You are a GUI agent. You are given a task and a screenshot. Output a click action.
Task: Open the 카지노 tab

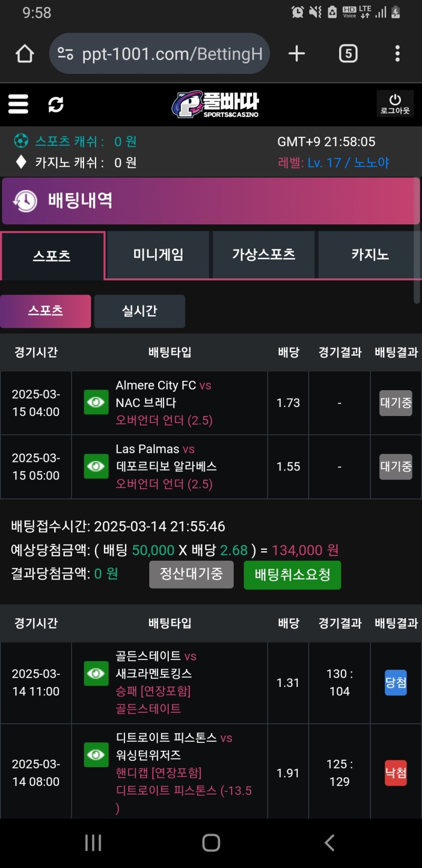[370, 255]
